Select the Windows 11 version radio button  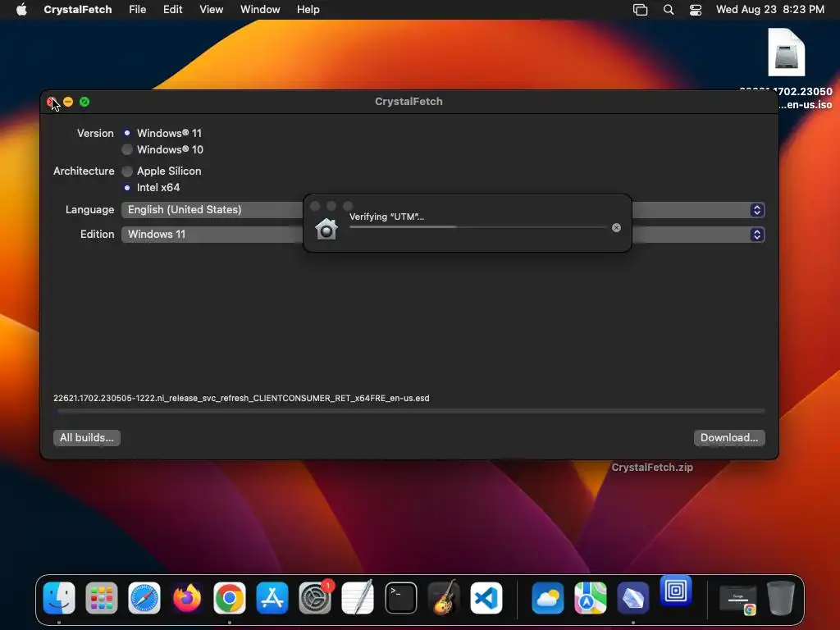coord(127,133)
